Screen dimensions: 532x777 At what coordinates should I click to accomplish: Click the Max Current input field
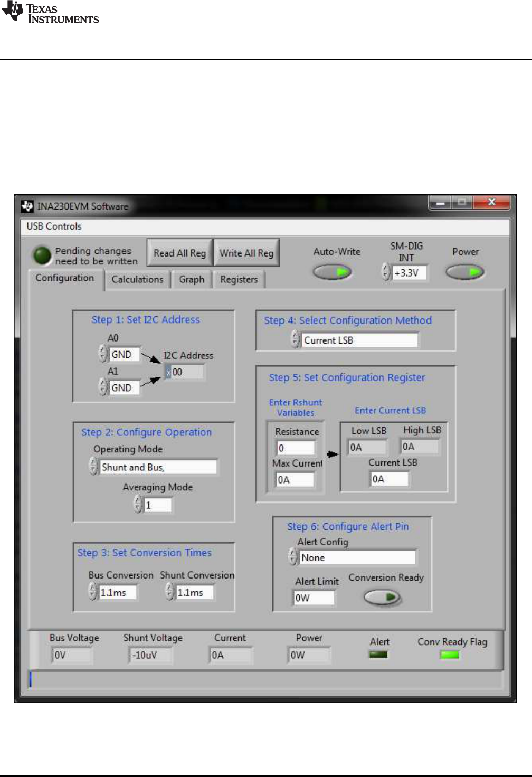[295, 480]
